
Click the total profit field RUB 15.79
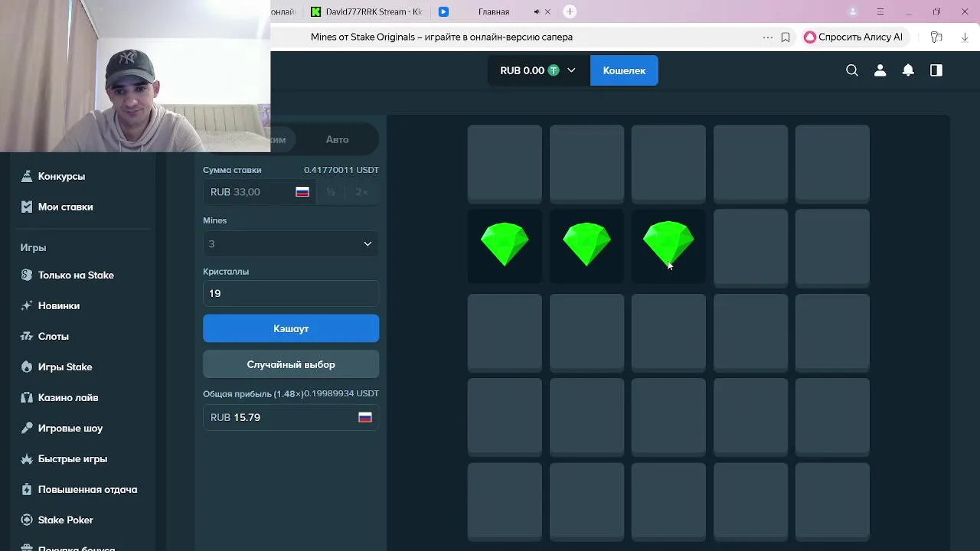click(291, 417)
